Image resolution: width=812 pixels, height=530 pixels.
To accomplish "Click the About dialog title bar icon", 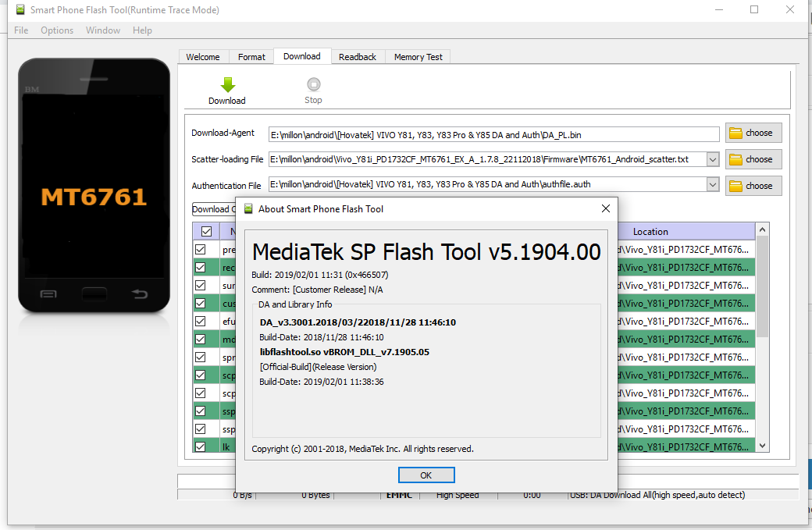I will click(x=248, y=208).
